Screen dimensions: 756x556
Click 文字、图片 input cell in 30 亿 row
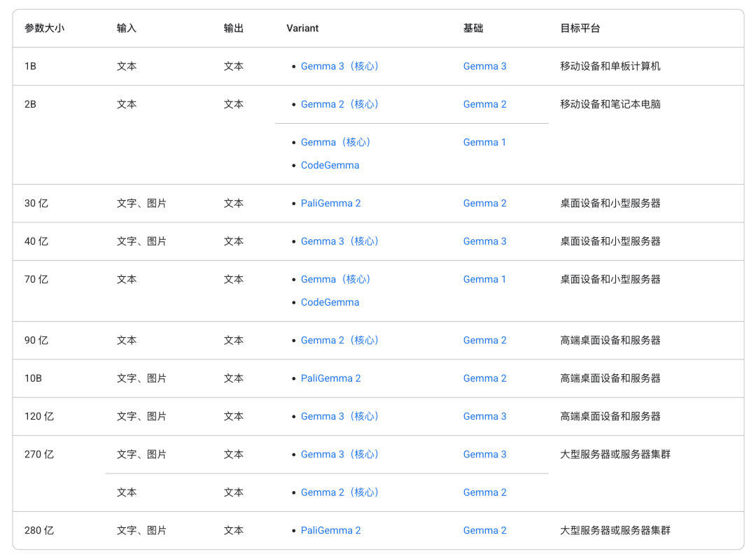[141, 204]
